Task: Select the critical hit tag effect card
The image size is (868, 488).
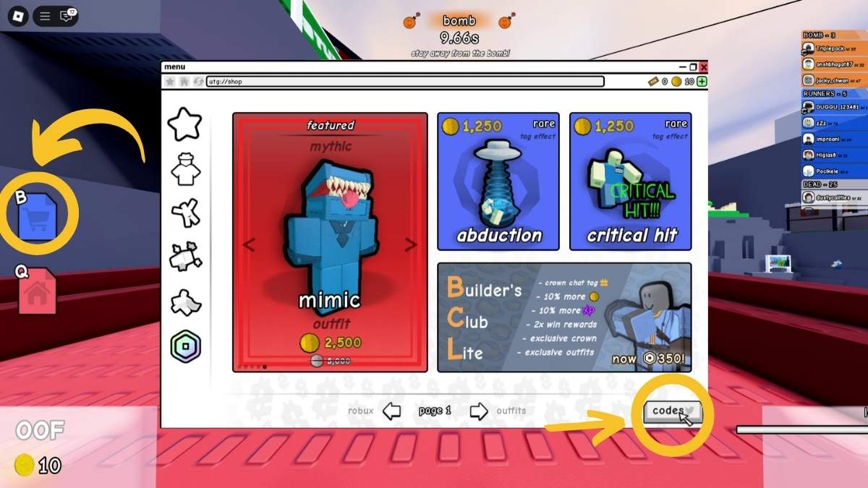Action: [x=631, y=181]
